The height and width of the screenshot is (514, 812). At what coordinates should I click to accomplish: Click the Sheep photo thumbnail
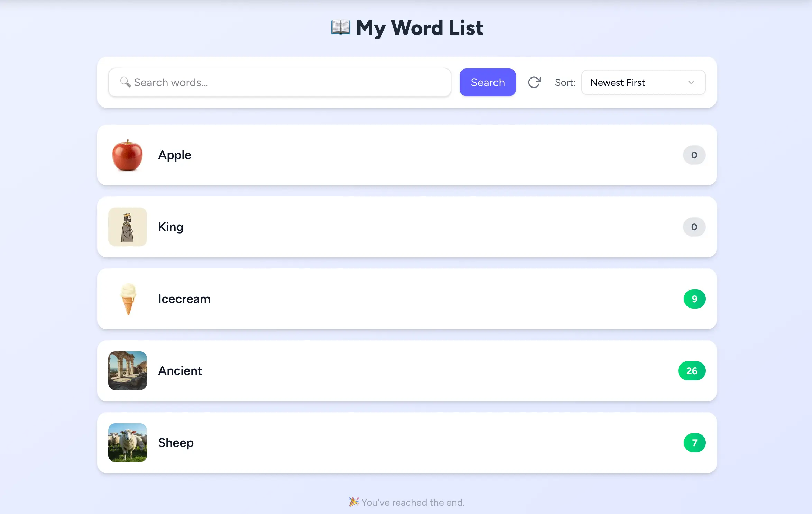point(127,443)
